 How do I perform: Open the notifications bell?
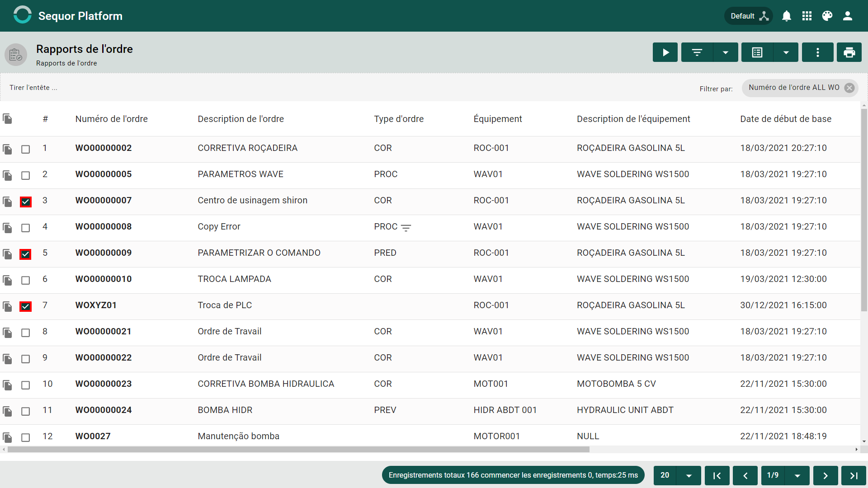click(x=787, y=16)
